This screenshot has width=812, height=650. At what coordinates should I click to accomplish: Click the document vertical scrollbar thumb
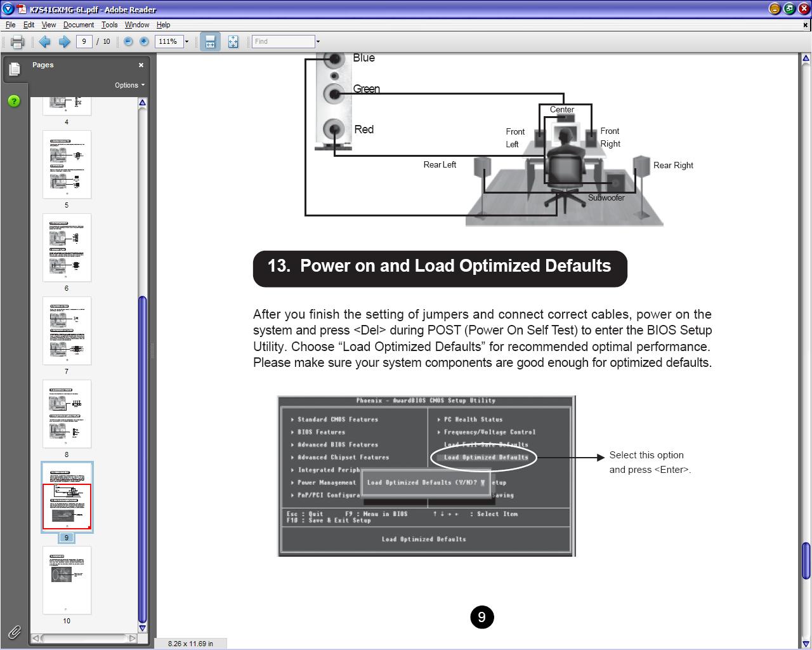click(x=806, y=560)
